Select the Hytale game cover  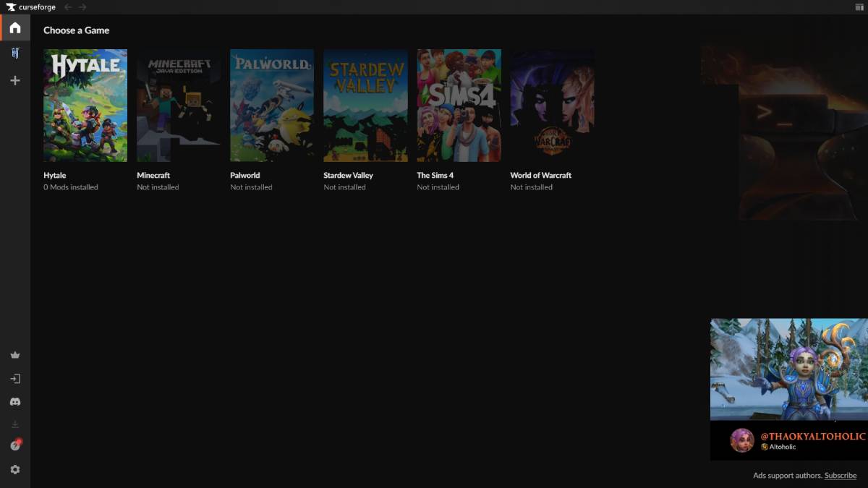pyautogui.click(x=85, y=106)
